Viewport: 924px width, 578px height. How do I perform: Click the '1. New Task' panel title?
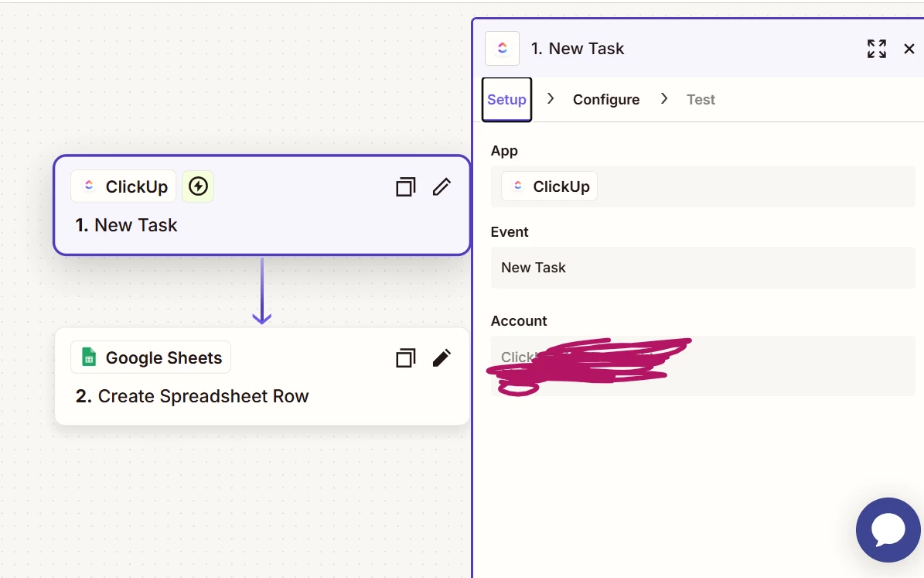click(578, 49)
